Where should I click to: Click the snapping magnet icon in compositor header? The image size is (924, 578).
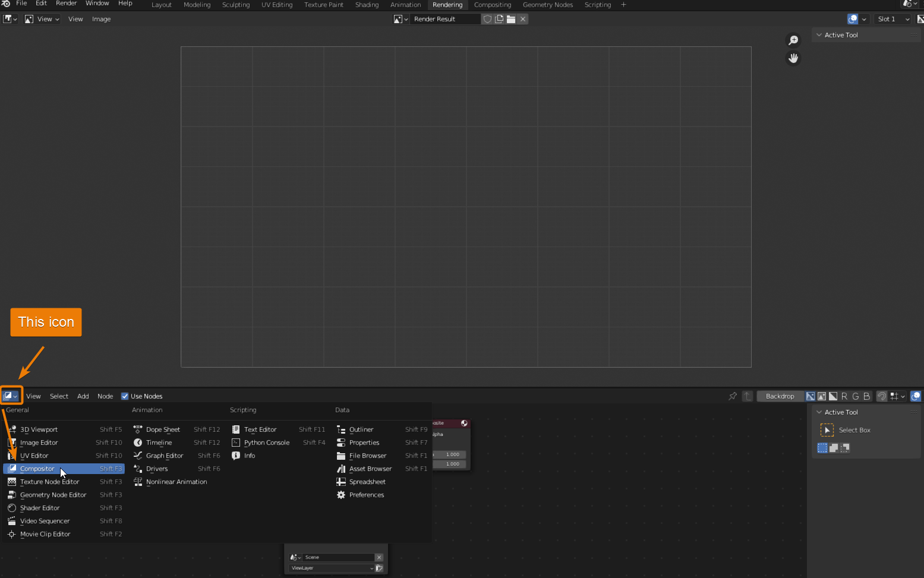click(881, 396)
